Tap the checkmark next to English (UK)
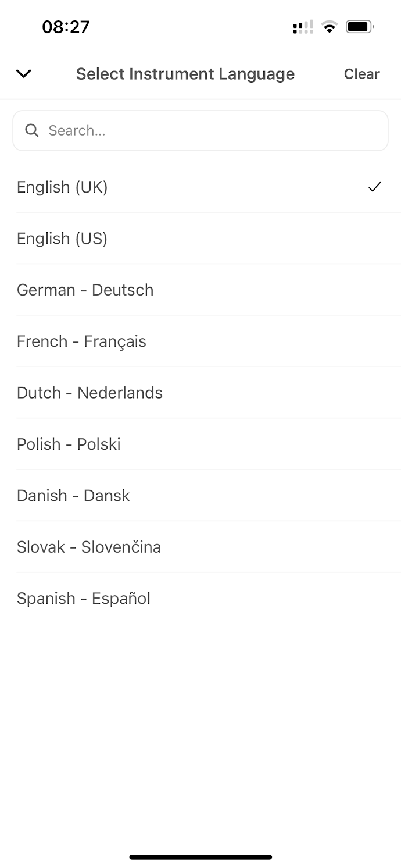Viewport: 401px width, 868px height. coord(375,187)
